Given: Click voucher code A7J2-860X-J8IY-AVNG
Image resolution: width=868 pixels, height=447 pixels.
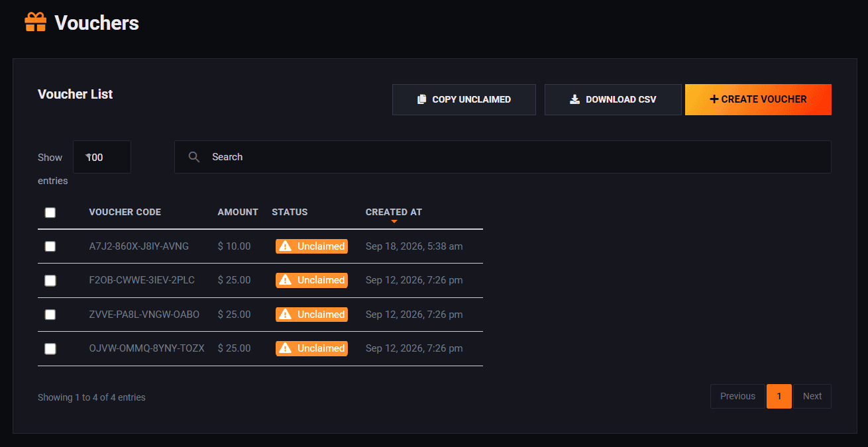Looking at the screenshot, I should point(139,246).
